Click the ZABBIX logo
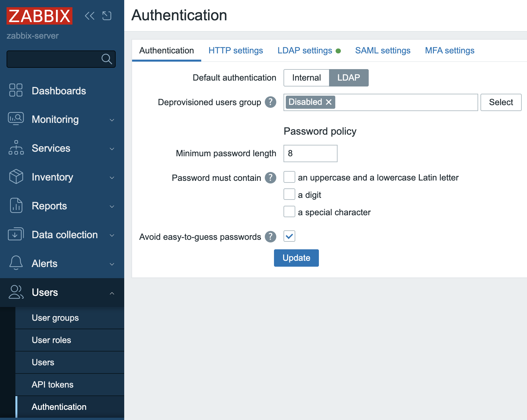This screenshot has width=527, height=420. coord(39,16)
